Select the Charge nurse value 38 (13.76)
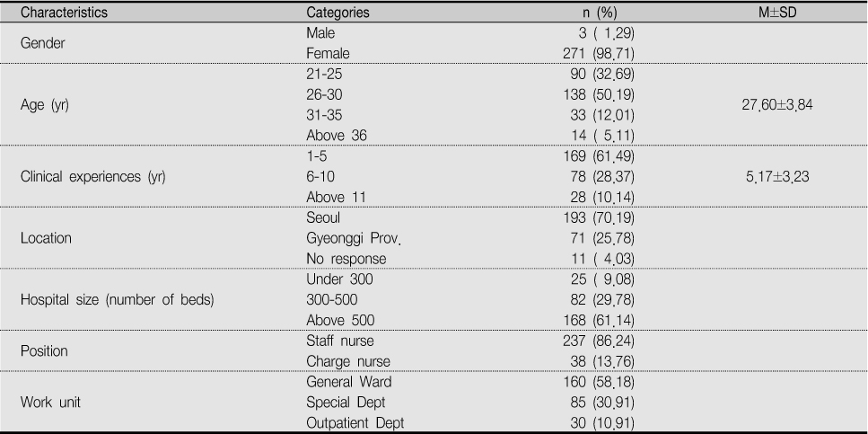Screen dimensions: 868x434 tap(603, 361)
